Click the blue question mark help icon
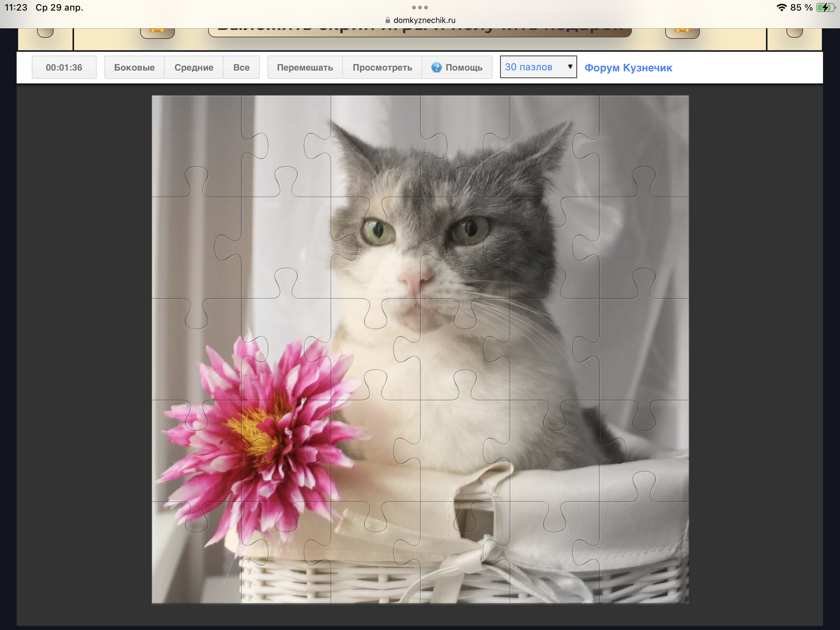Screen dimensions: 840x630 pos(436,68)
